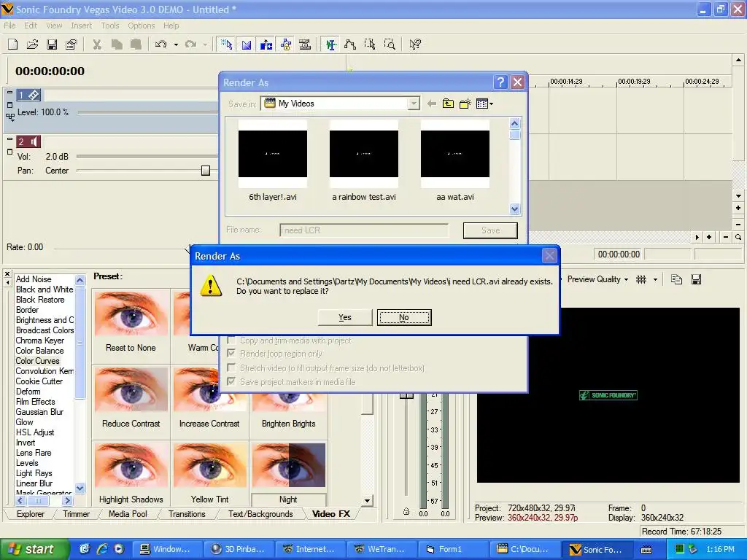Open the Preview Quality dropdown
The height and width of the screenshot is (560, 747).
(597, 279)
